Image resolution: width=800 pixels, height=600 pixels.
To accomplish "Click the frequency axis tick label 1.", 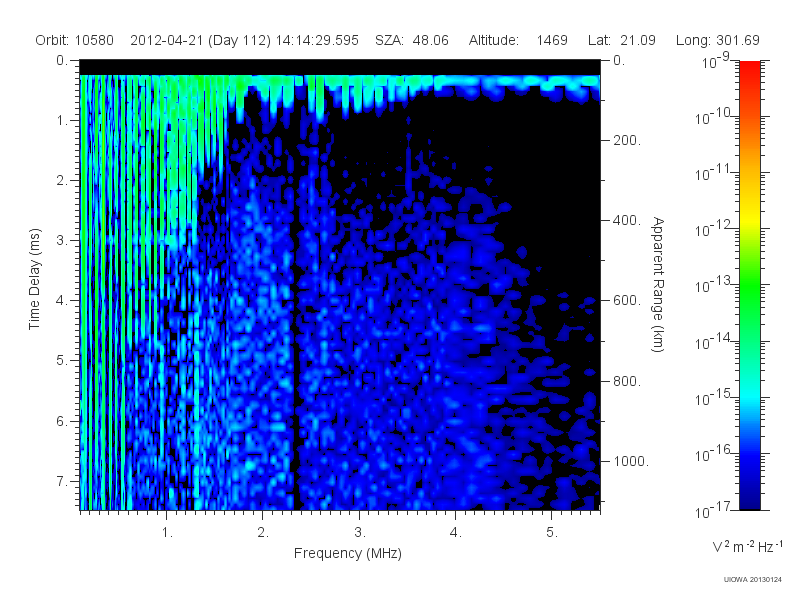I will (167, 533).
